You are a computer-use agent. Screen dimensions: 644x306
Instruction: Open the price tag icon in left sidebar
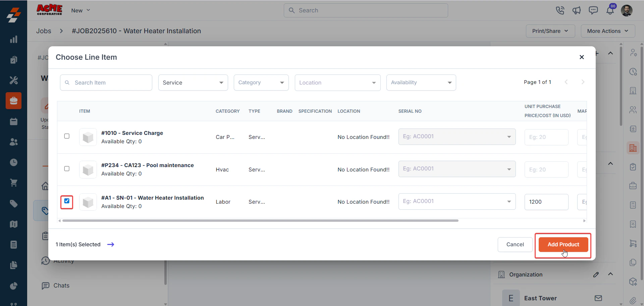click(x=13, y=204)
